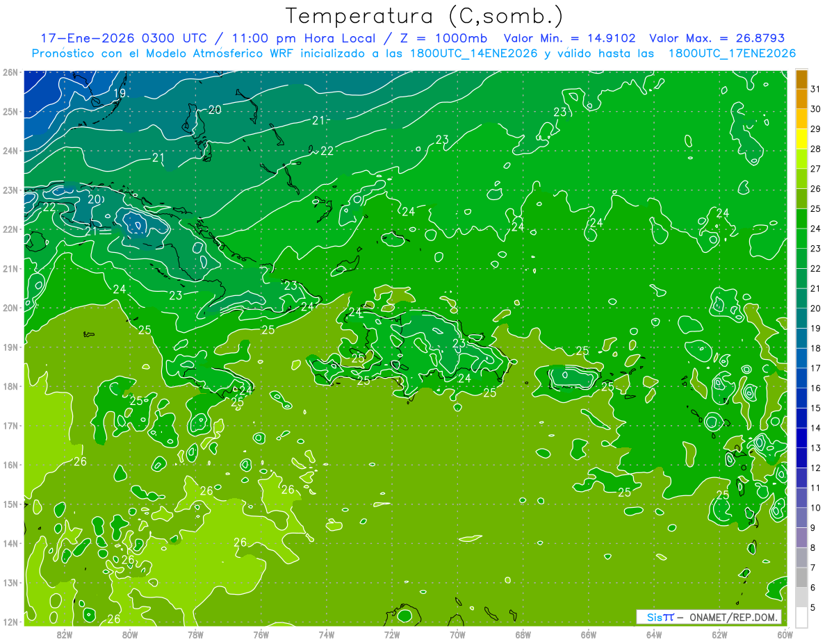Click the legend value 28 on color scale
Image resolution: width=834 pixels, height=644 pixels.
pos(816,149)
